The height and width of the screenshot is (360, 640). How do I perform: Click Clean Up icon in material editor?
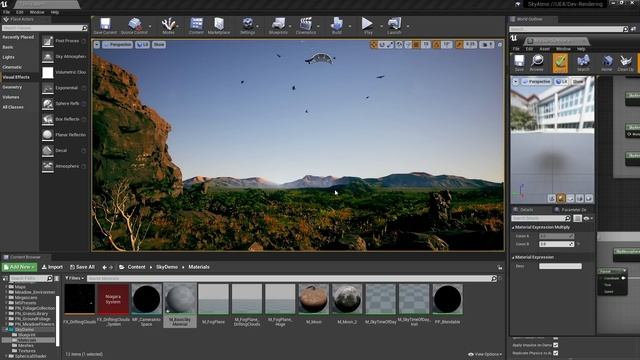coord(625,63)
